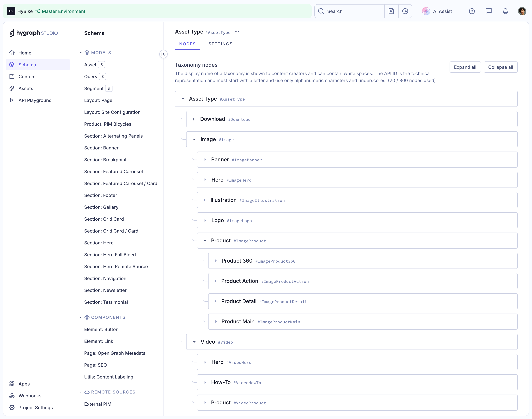The height and width of the screenshot is (419, 532).
Task: Open the feedback chat icon
Action: point(489,11)
